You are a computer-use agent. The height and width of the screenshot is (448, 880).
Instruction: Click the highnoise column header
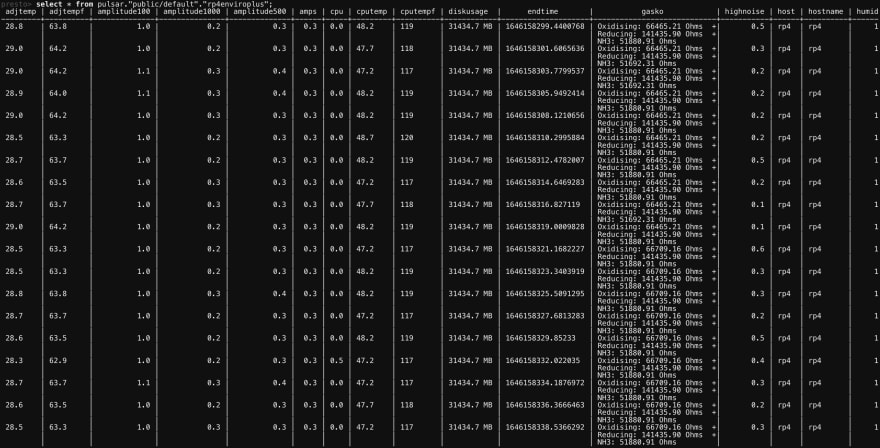click(744, 11)
